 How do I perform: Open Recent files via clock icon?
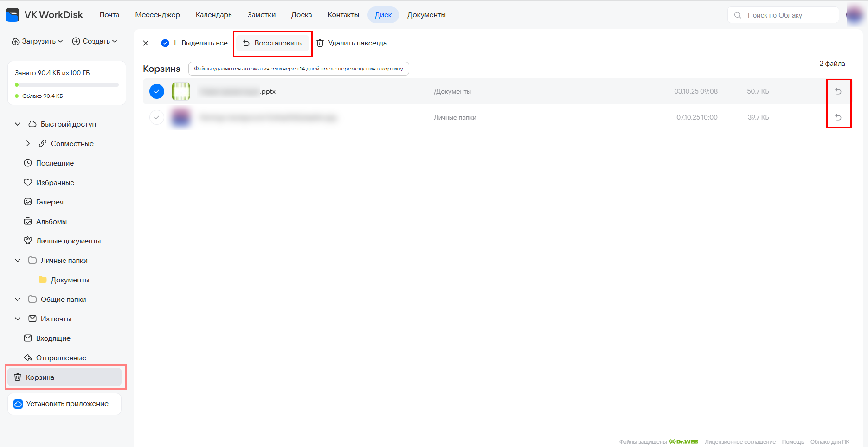click(x=28, y=163)
